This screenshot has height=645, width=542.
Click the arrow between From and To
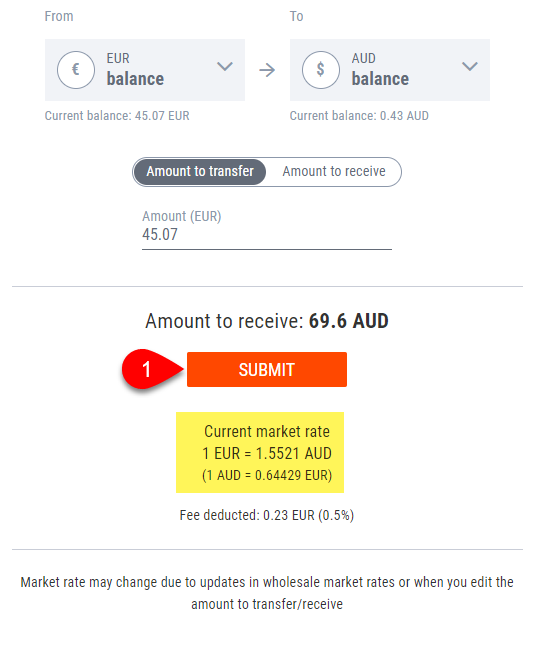click(267, 70)
